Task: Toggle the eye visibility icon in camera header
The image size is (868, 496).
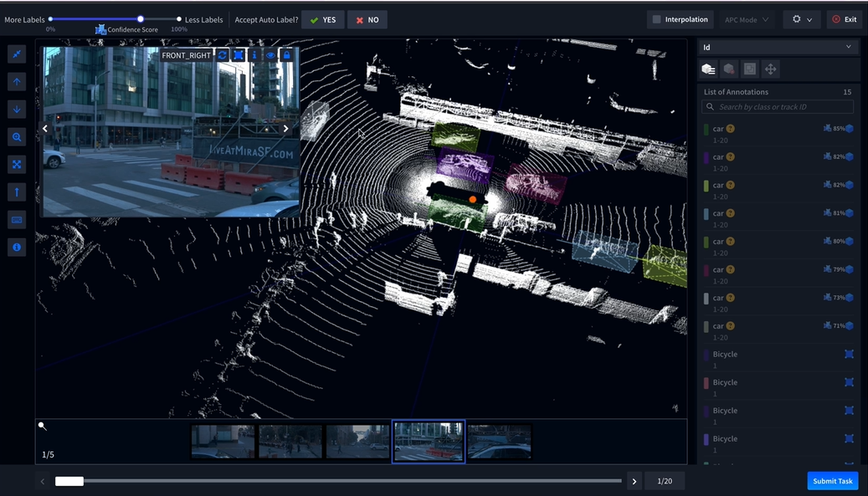Action: (x=270, y=55)
